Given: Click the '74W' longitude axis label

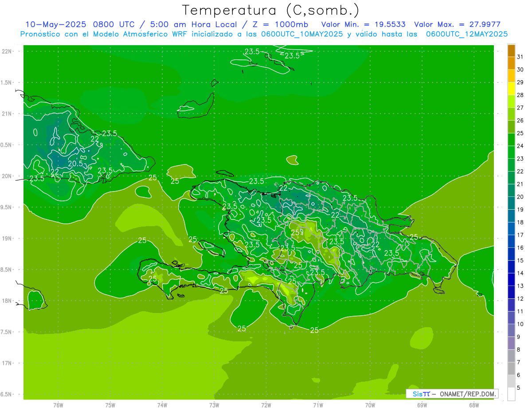Looking at the screenshot, I should (162, 405).
